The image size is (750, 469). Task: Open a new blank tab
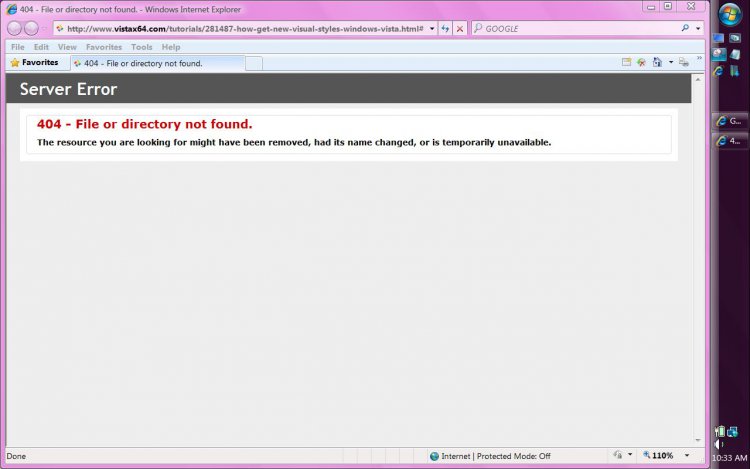point(254,63)
